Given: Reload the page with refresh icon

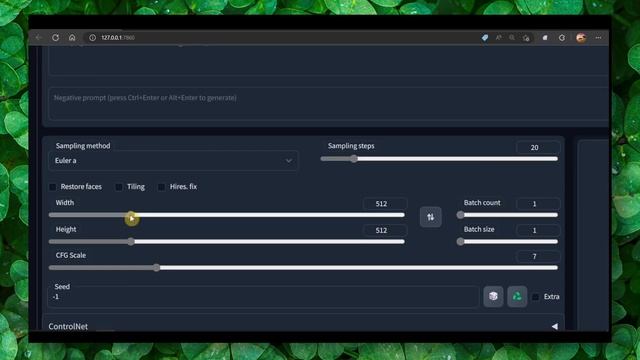Looking at the screenshot, I should pyautogui.click(x=56, y=38).
